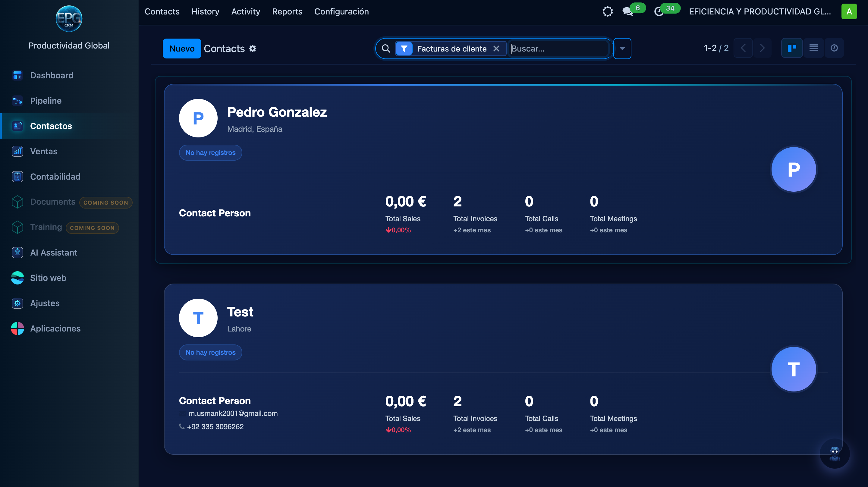Open the Contactos section in sidebar
The image size is (868, 487).
pyautogui.click(x=51, y=126)
